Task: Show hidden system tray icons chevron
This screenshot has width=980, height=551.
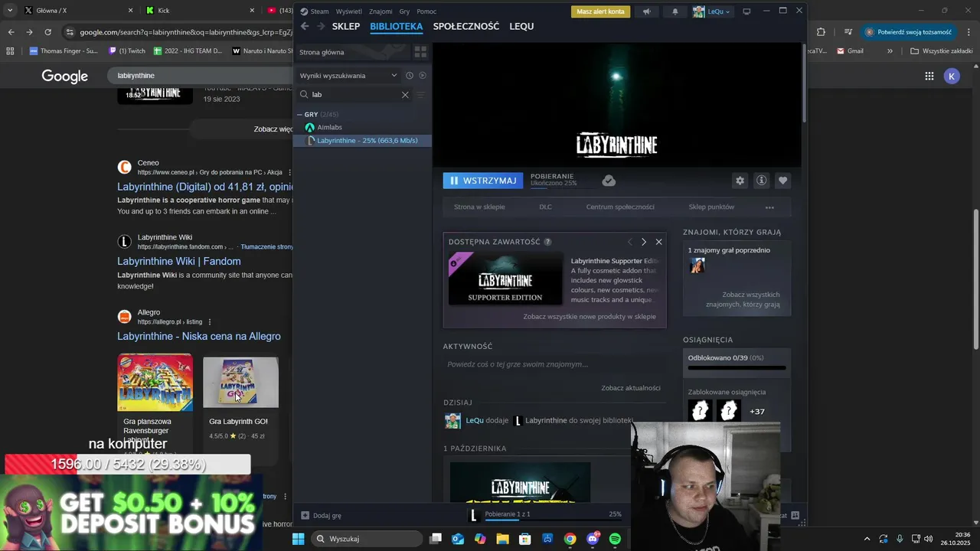Action: point(867,539)
